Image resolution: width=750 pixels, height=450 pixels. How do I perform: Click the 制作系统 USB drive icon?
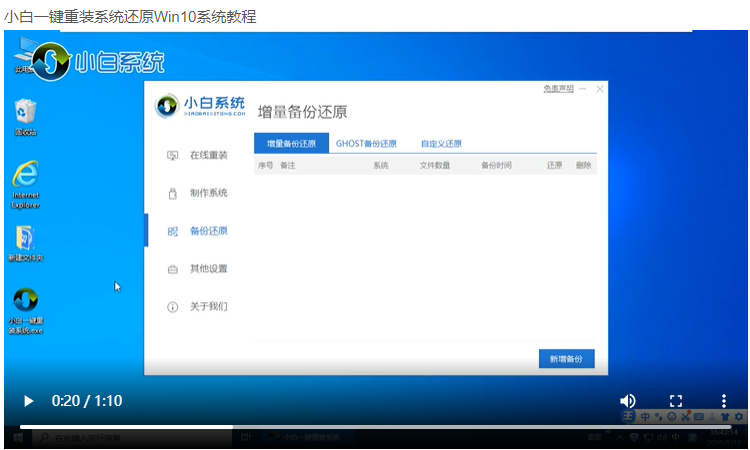point(173,194)
